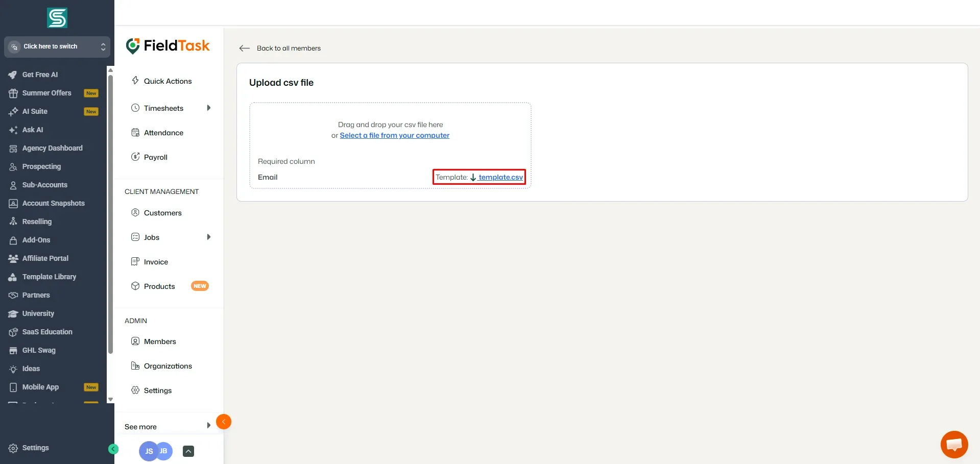980x464 pixels.
Task: Expand the Timesheets submenu arrow
Action: (208, 108)
